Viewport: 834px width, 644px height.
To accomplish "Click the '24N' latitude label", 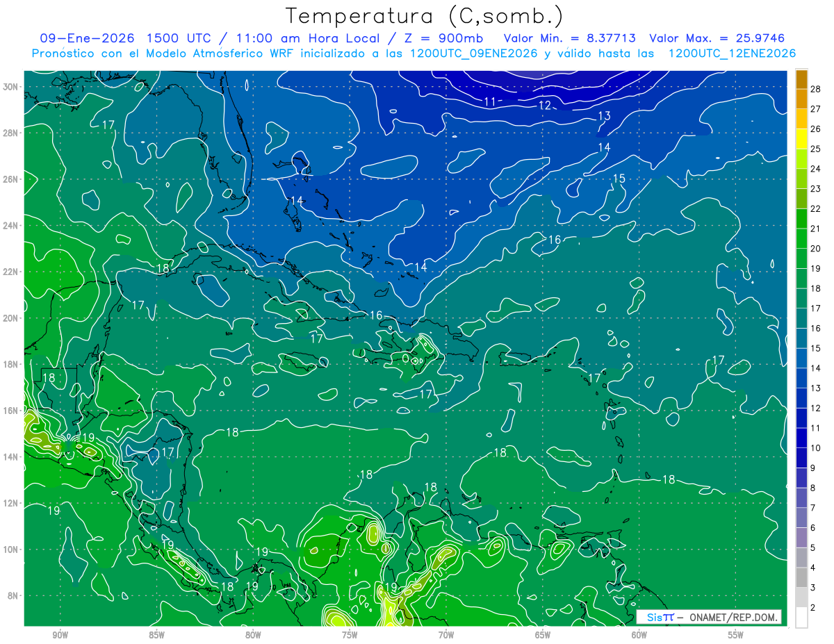I will click(10, 225).
